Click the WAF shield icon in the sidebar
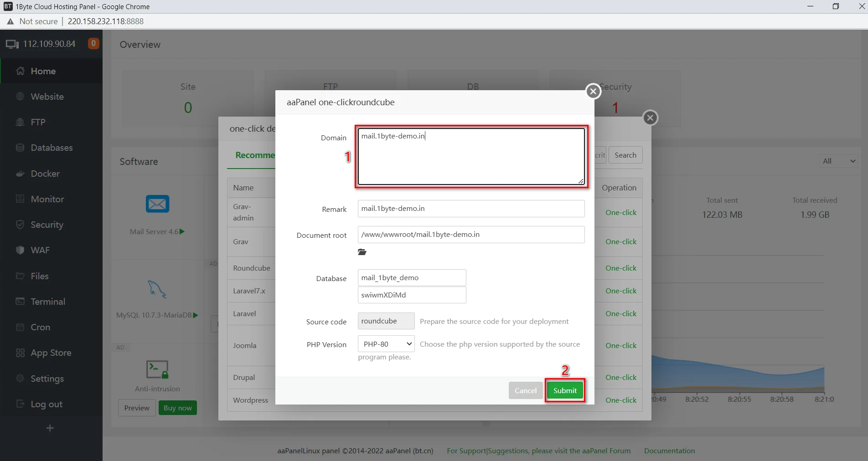 (x=20, y=250)
